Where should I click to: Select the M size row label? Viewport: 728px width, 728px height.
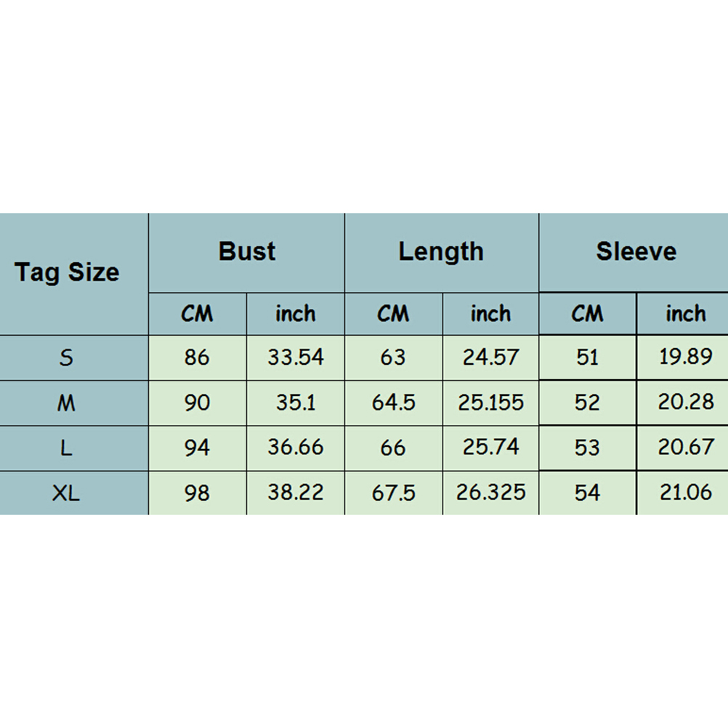[x=67, y=403]
